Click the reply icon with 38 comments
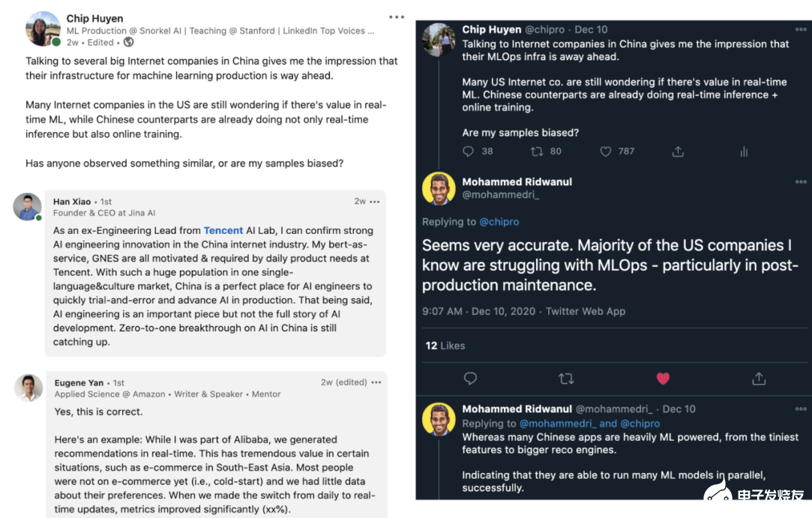Viewport: 812px width, 518px height. click(x=469, y=151)
